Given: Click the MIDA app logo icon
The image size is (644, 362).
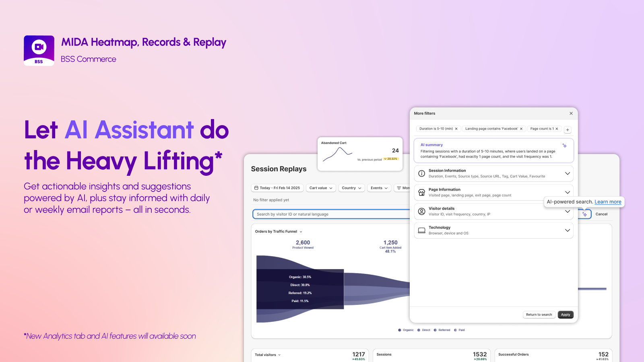Looking at the screenshot, I should pos(39,51).
